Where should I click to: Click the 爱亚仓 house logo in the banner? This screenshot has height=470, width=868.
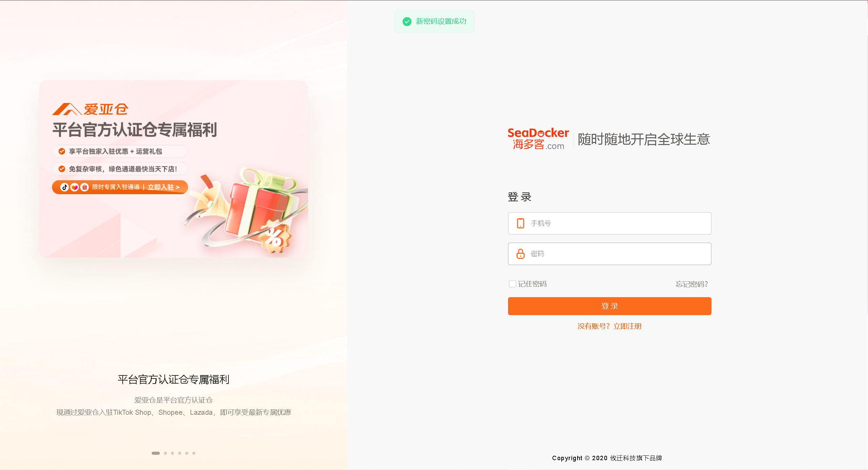point(90,109)
